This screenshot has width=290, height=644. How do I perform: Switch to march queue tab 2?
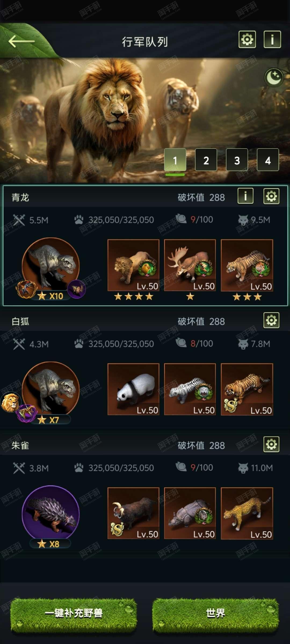[206, 160]
